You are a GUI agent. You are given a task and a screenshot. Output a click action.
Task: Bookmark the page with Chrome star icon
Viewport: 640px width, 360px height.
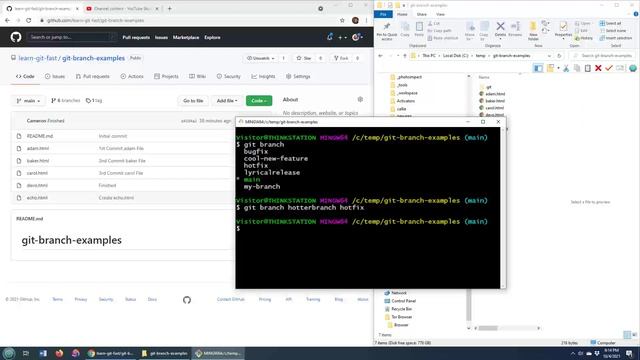coord(342,20)
